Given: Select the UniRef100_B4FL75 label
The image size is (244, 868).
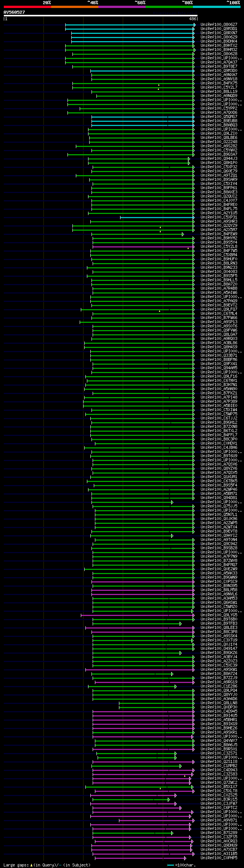Looking at the screenshot, I should 219,209.
